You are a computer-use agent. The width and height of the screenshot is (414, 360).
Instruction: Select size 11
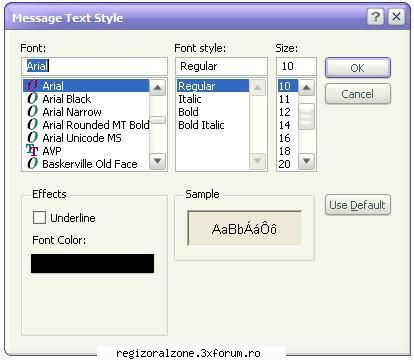(288, 99)
